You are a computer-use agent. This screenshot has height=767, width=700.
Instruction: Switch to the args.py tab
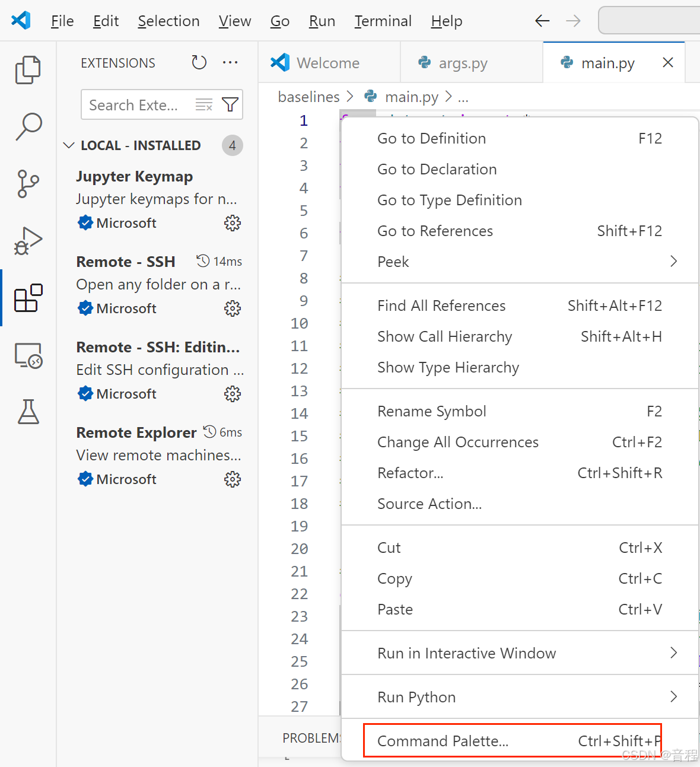point(462,63)
